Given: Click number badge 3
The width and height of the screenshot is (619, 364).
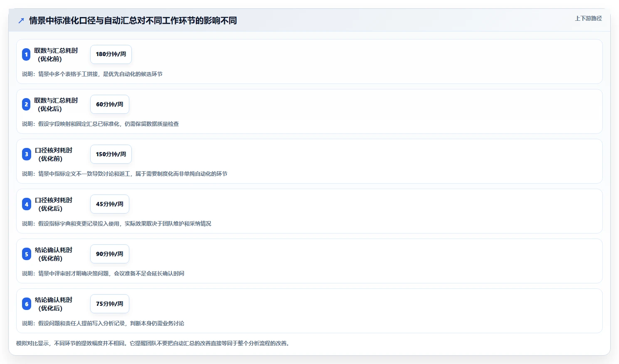Looking at the screenshot, I should [x=27, y=154].
